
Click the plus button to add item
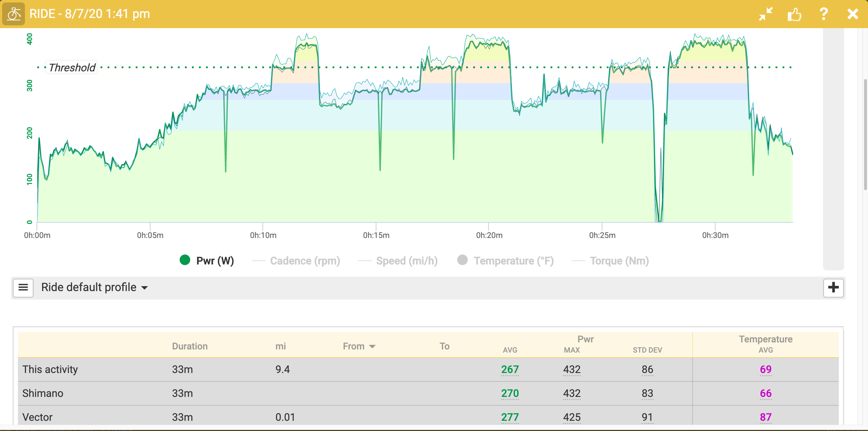coord(833,288)
